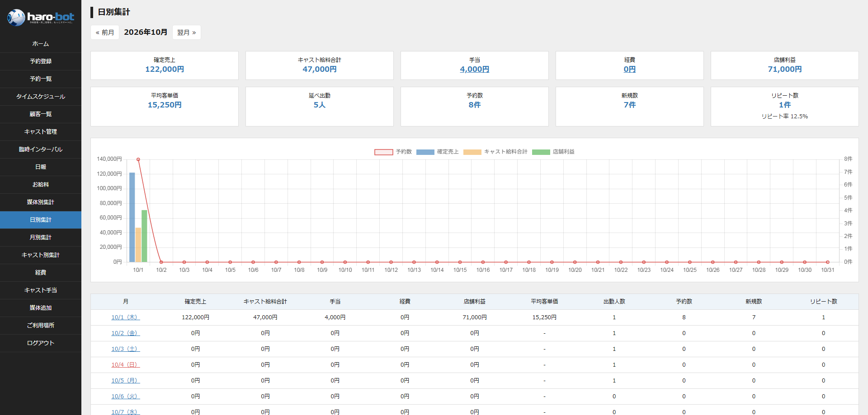Screen dimensions: 868x415
Task: Click the haro-bot logo
Action: pyautogui.click(x=41, y=18)
